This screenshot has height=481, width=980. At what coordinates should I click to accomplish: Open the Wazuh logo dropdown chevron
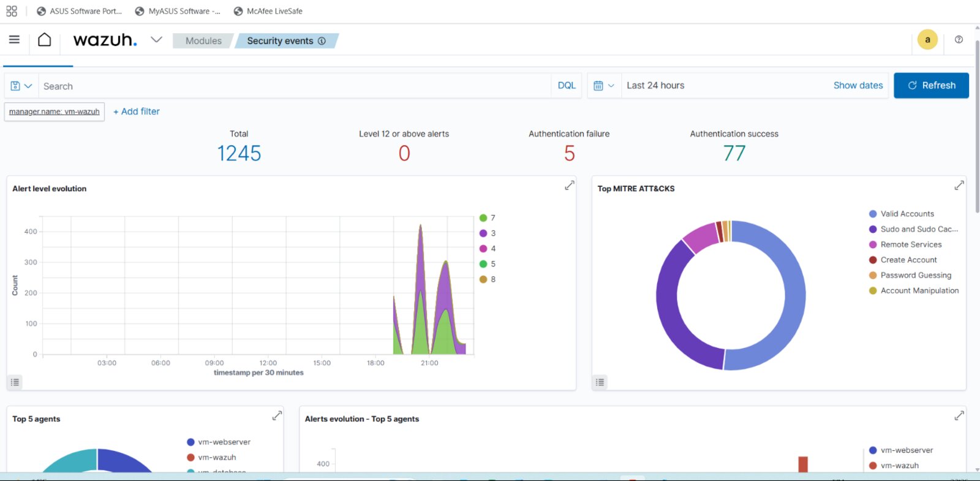click(x=156, y=40)
